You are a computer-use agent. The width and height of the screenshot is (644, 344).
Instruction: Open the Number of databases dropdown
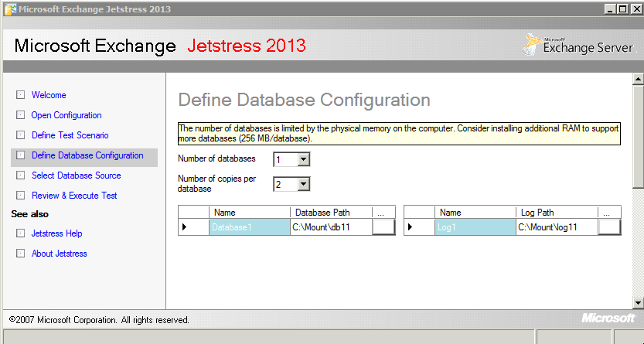click(303, 159)
